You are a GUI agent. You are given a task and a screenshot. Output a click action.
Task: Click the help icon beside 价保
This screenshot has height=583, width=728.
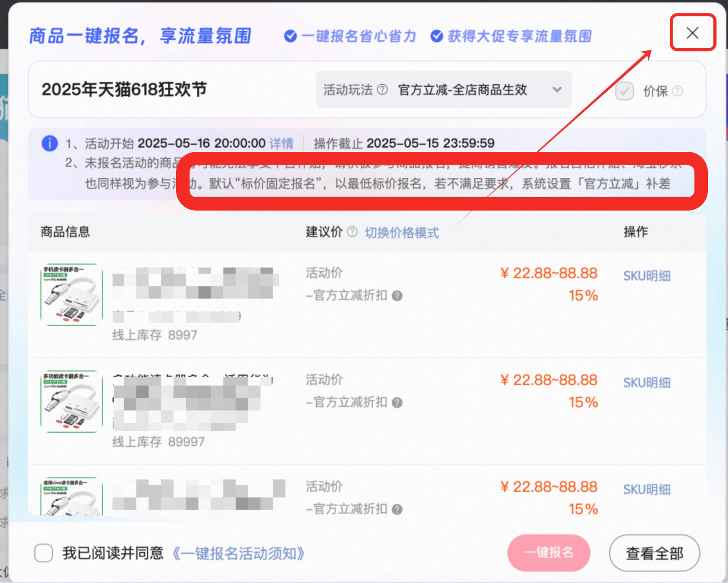pyautogui.click(x=677, y=91)
